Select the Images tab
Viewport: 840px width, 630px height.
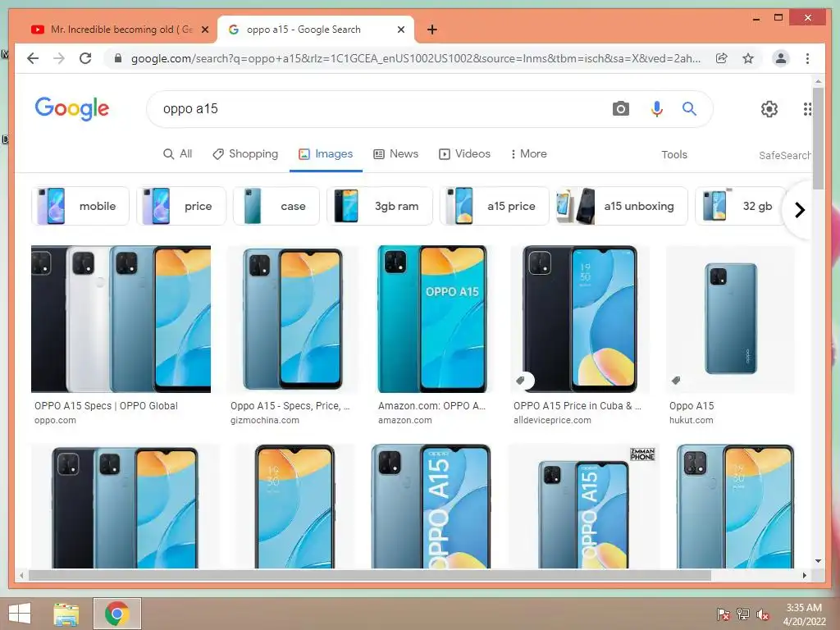[326, 153]
